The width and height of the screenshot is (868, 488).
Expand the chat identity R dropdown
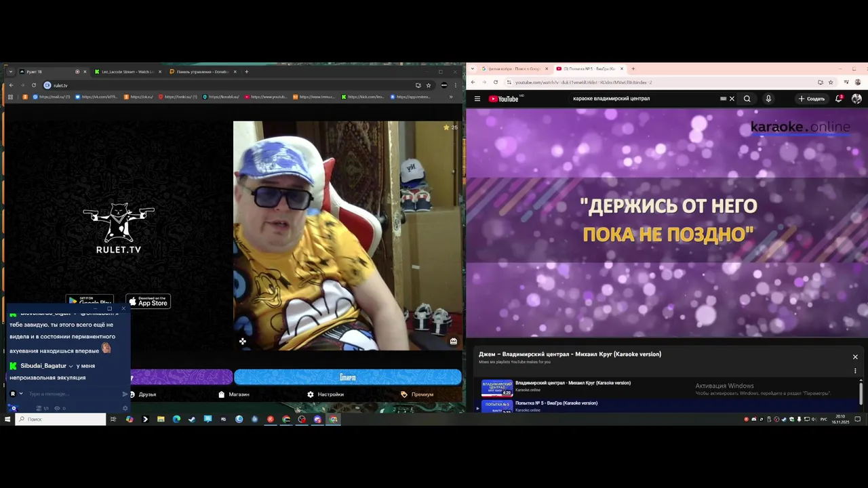coord(21,394)
